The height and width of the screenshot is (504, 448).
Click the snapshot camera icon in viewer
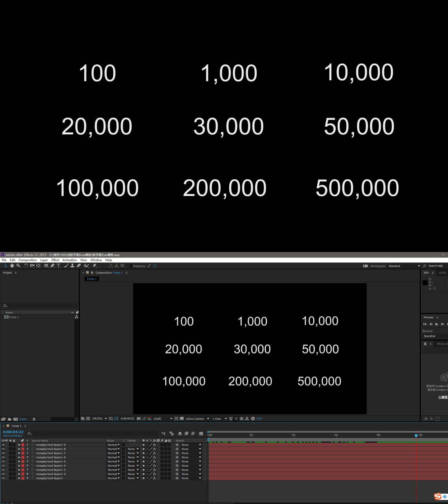click(139, 419)
